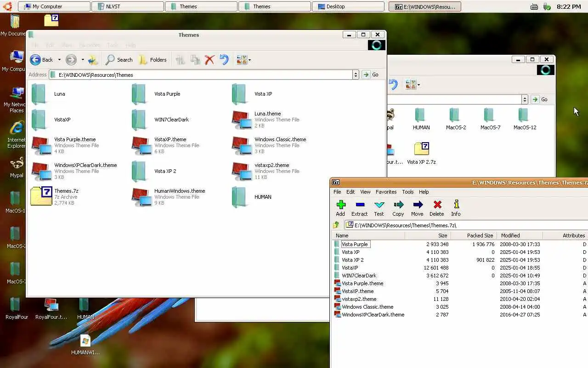Click the Move To icon in Themes toolbar
The height and width of the screenshot is (368, 588).
coord(180,60)
